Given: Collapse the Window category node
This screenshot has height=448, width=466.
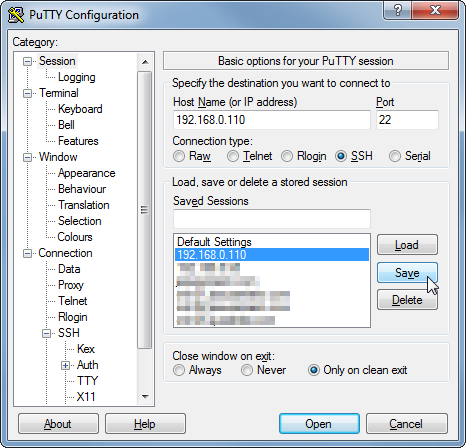Looking at the screenshot, I should click(x=27, y=157).
